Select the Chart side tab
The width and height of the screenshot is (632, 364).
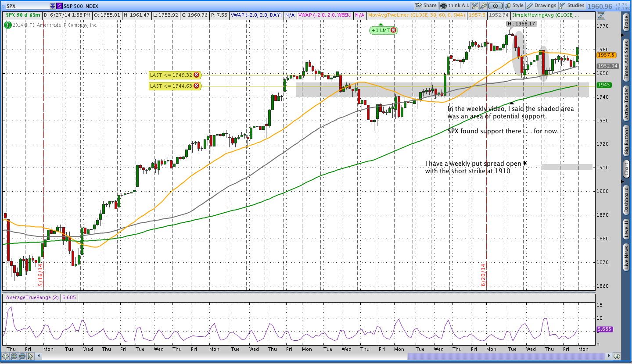click(x=626, y=169)
